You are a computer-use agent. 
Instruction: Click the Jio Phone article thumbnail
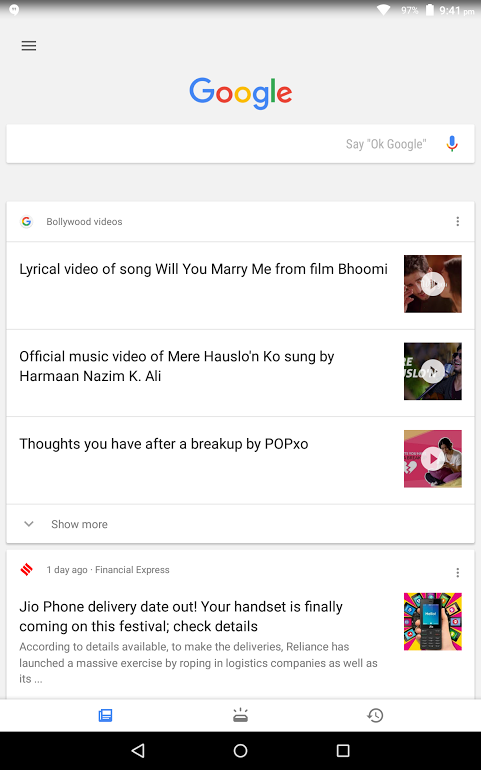(x=433, y=622)
